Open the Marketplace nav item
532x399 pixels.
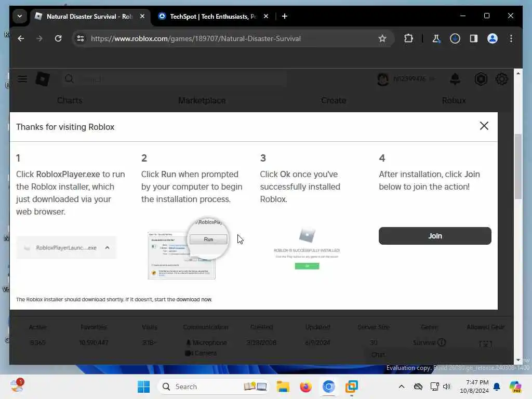coord(202,100)
